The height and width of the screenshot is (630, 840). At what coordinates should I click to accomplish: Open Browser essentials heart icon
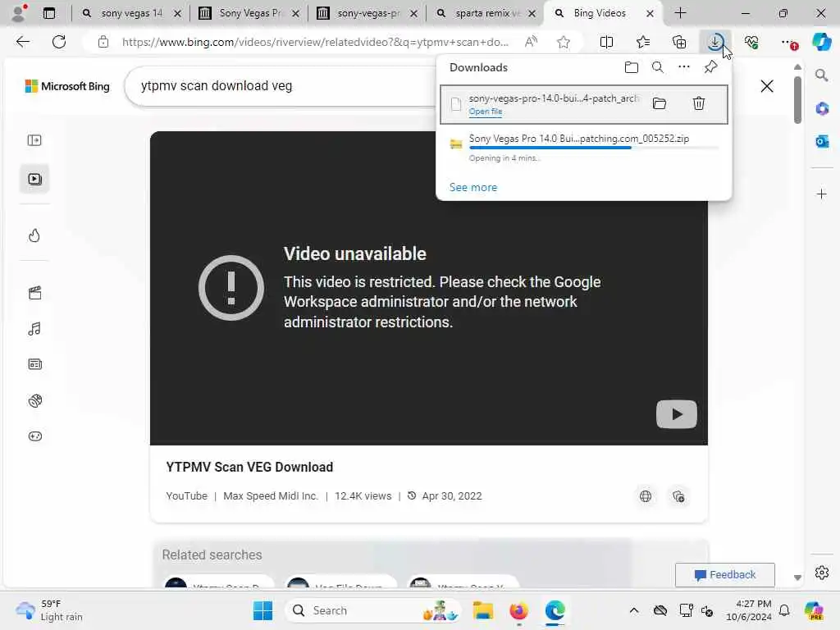point(751,42)
